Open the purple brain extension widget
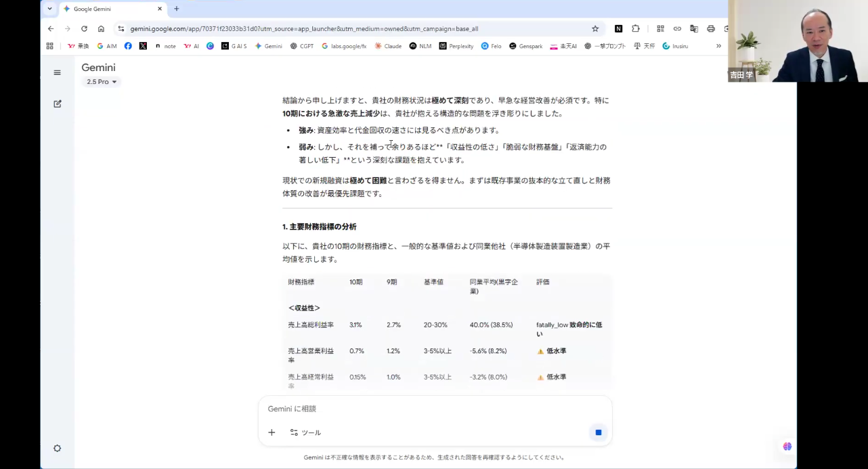Viewport: 868px width, 469px height. point(787,447)
